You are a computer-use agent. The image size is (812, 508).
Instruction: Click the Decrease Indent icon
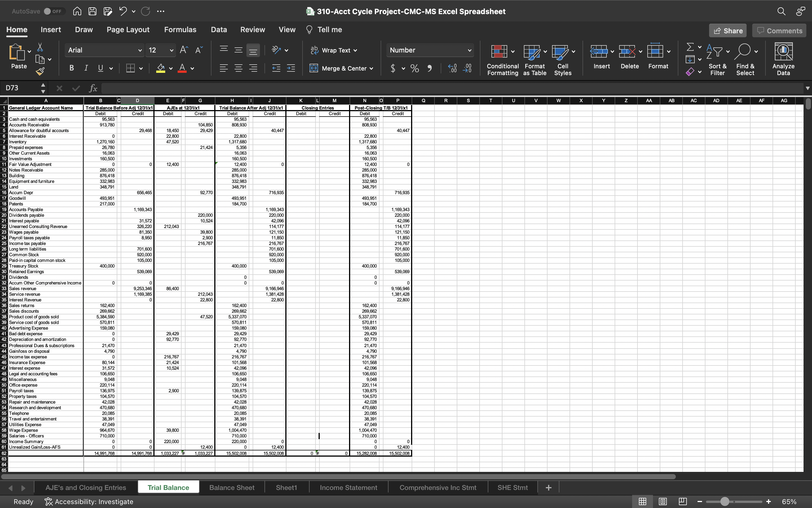tap(276, 68)
